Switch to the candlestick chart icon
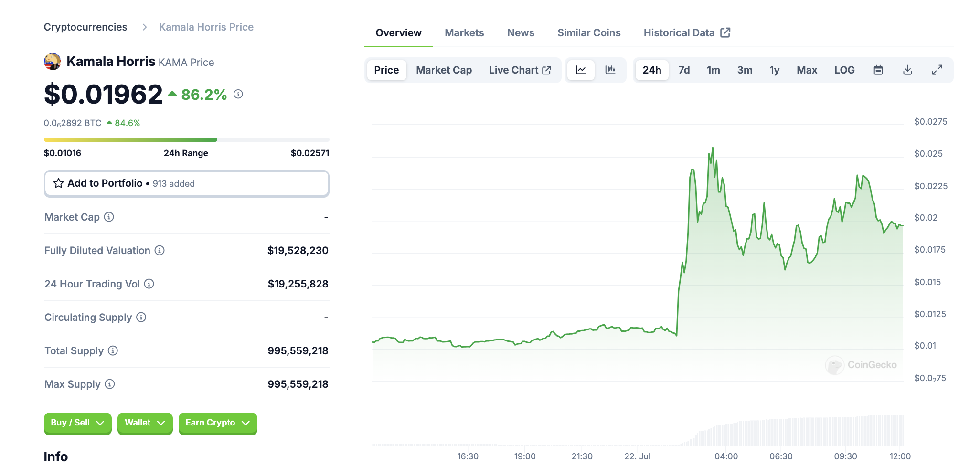980x467 pixels. pos(610,70)
